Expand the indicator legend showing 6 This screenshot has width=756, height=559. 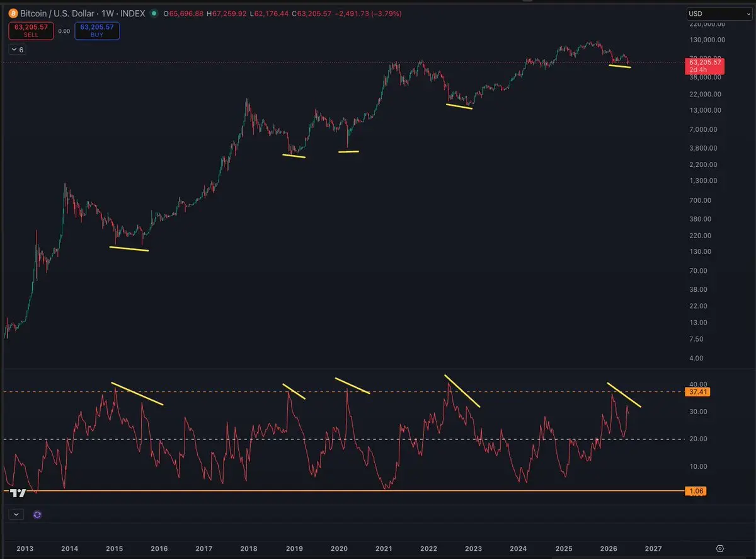17,49
